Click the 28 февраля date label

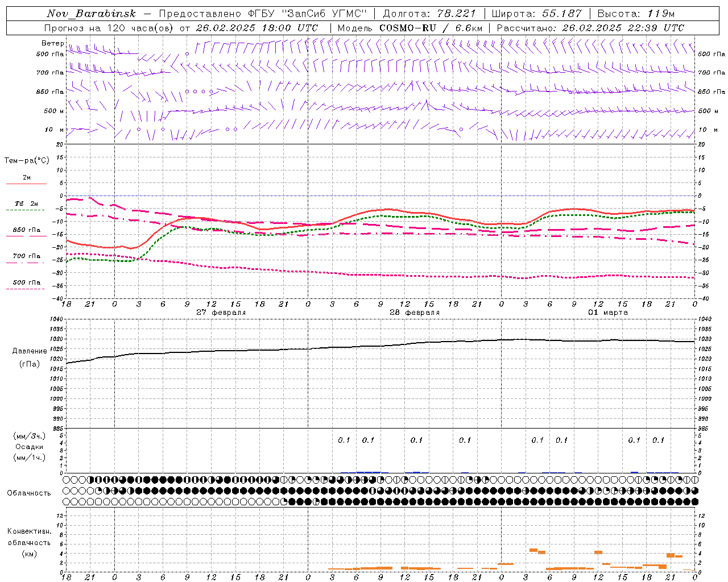[415, 313]
